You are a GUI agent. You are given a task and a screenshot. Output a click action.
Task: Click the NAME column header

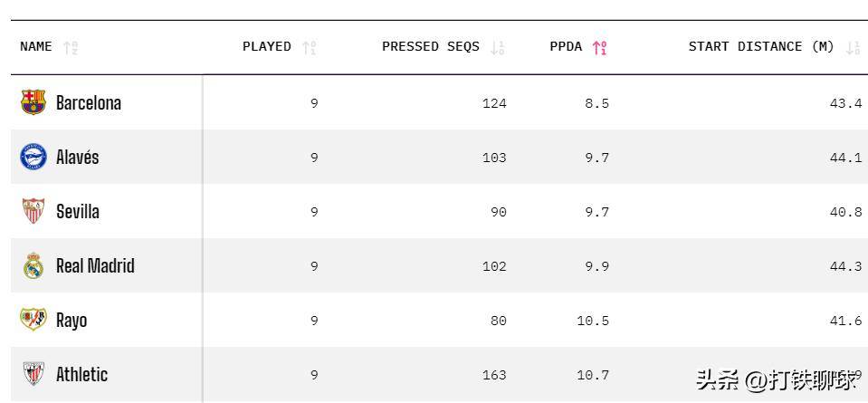click(36, 46)
